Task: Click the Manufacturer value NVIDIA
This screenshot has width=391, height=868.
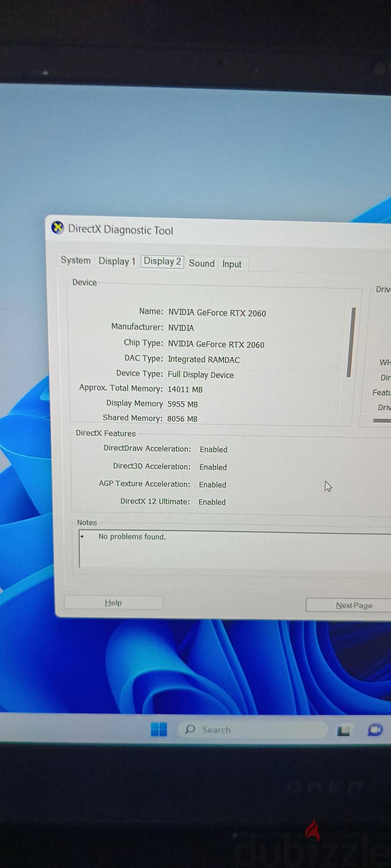Action: pyautogui.click(x=181, y=328)
